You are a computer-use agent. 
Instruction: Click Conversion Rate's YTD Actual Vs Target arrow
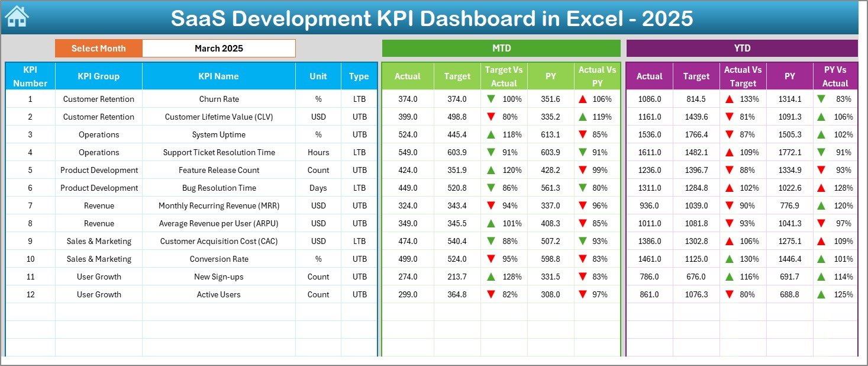point(730,259)
